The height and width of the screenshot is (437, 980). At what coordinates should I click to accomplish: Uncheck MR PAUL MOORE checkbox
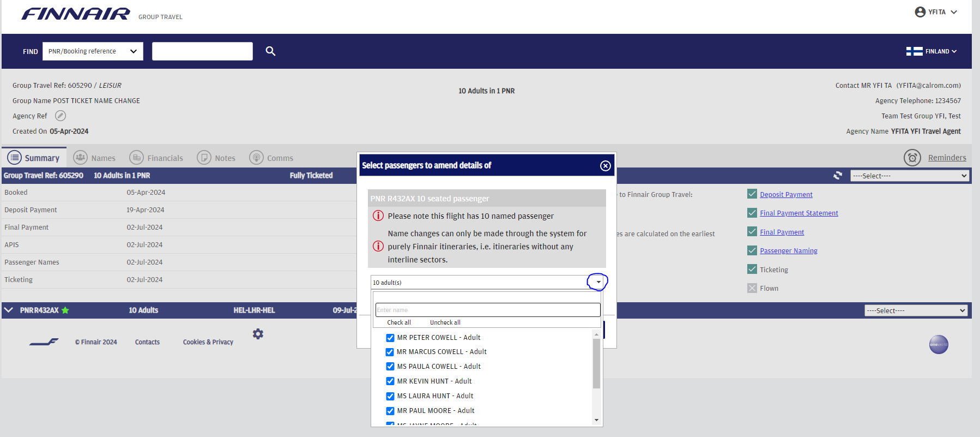click(x=390, y=411)
